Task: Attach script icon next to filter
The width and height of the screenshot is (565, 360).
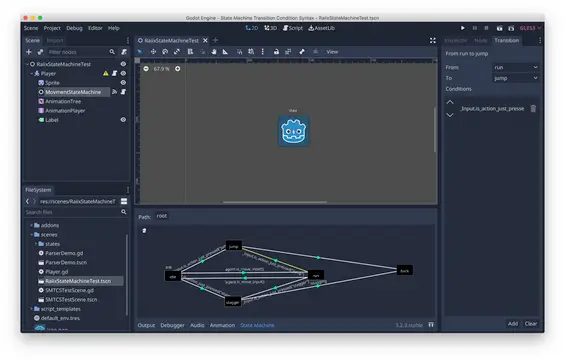Action: (x=124, y=52)
